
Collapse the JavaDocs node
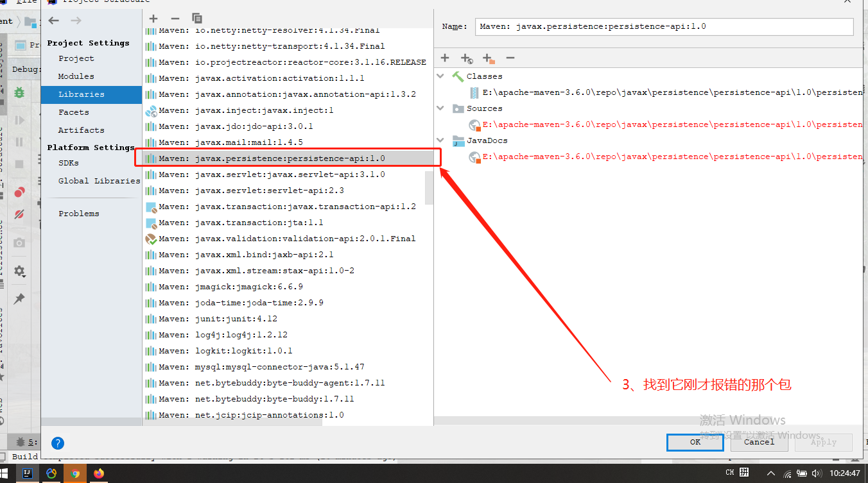click(440, 140)
